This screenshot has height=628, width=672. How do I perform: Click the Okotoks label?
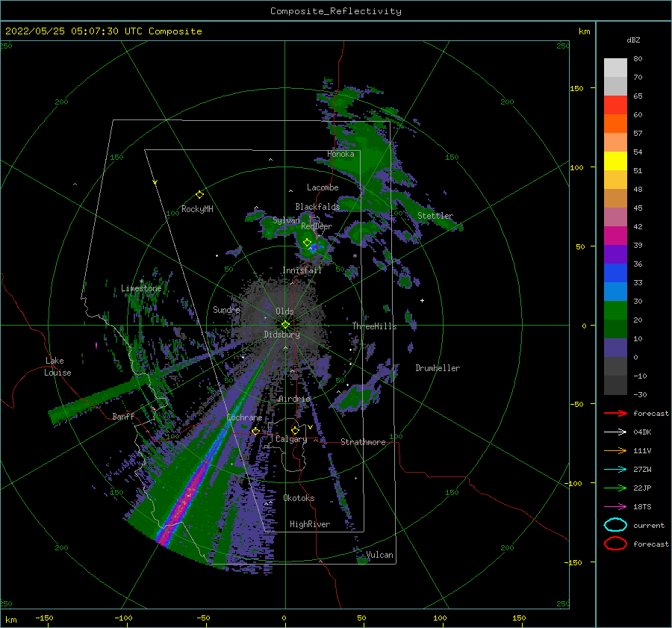(x=299, y=498)
